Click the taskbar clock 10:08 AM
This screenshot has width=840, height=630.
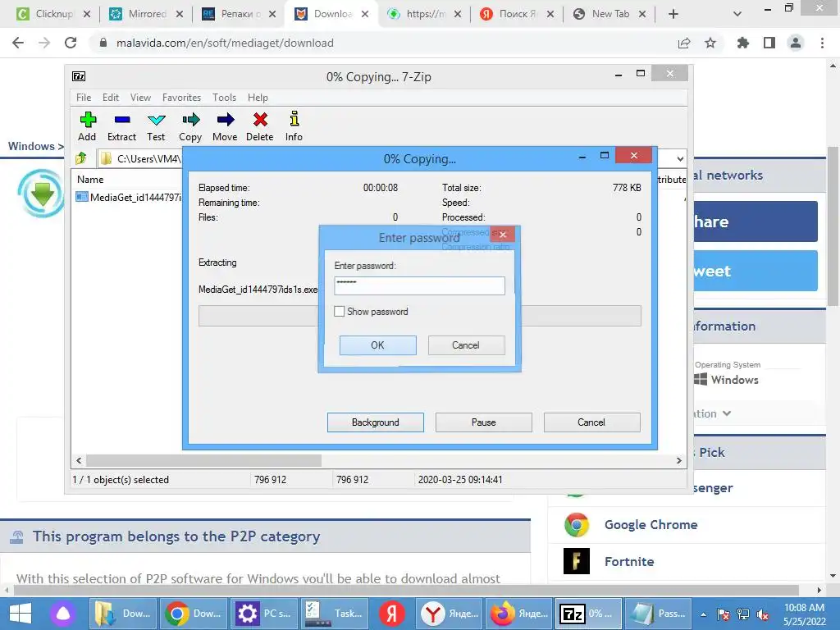[x=804, y=608]
